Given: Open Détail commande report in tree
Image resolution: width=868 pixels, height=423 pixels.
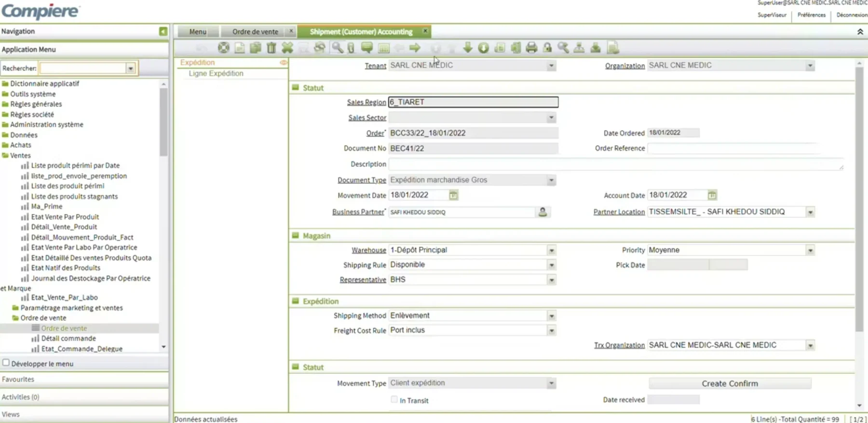Looking at the screenshot, I should coord(68,338).
